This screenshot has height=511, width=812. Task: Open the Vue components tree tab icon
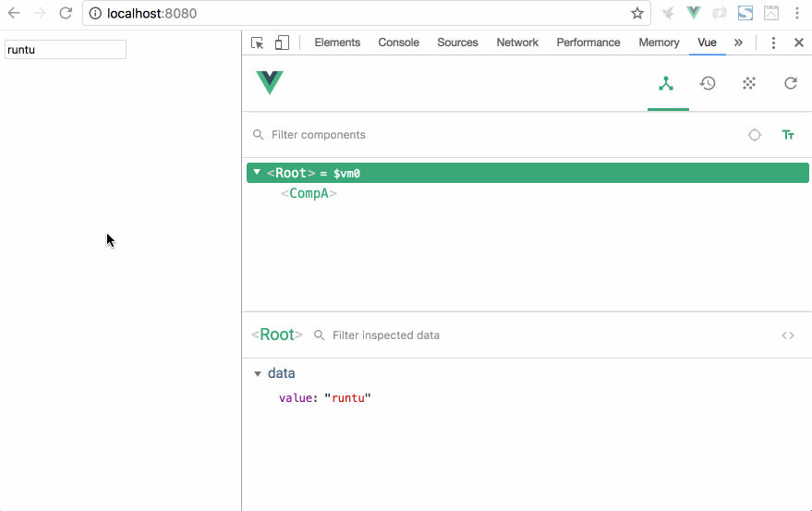(666, 83)
